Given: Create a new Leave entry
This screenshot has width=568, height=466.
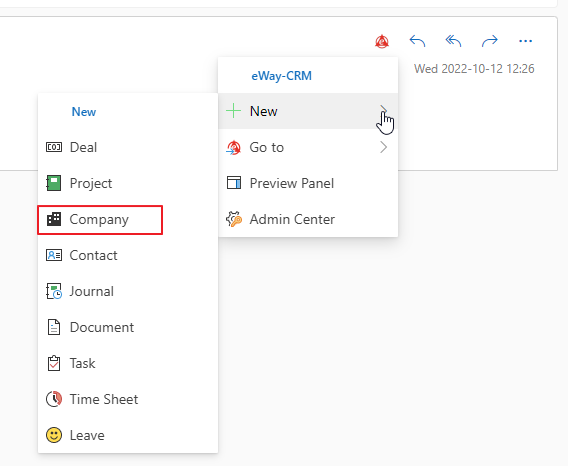Looking at the screenshot, I should click(x=128, y=435).
